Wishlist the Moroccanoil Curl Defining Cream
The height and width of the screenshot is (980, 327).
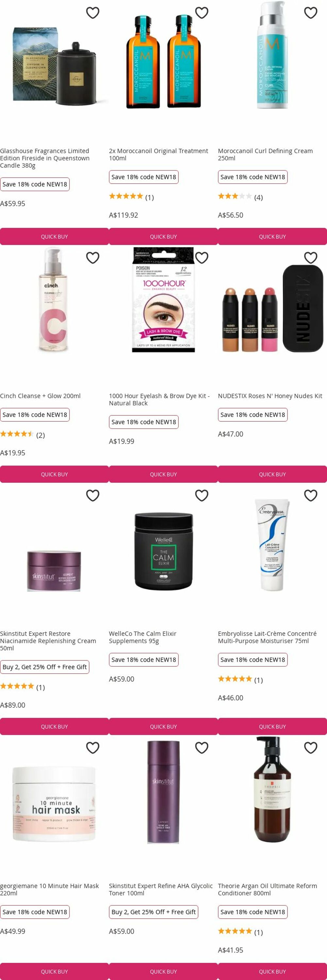(x=311, y=13)
